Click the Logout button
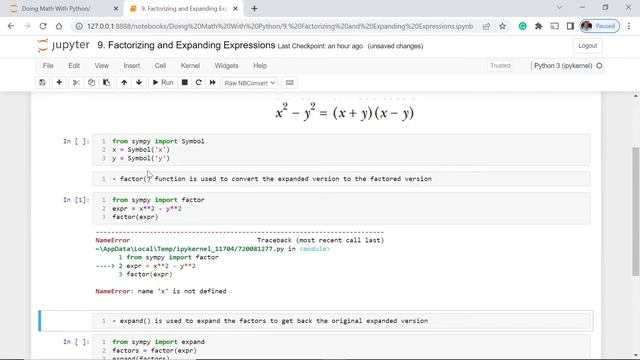640x360 pixels. pyautogui.click(x=588, y=46)
